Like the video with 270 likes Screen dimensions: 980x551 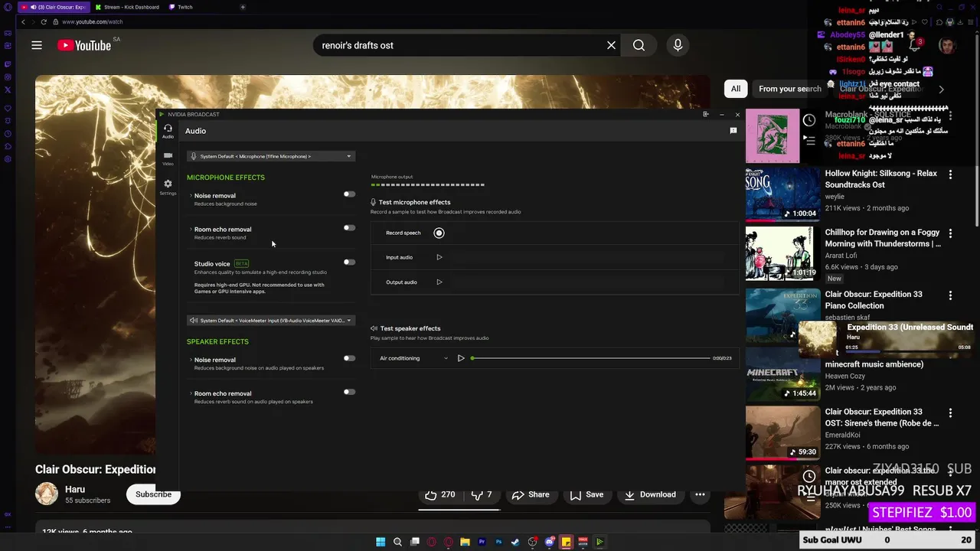click(x=440, y=494)
